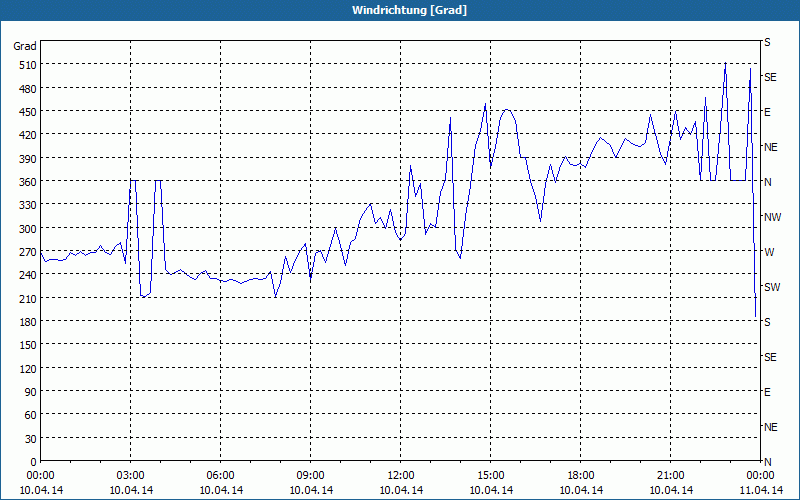
Task: Click the y-axis value "120"
Action: (x=28, y=368)
